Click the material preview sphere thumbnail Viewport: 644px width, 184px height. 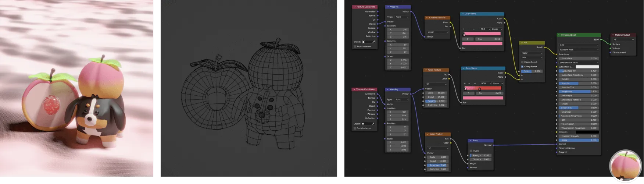[625, 166]
